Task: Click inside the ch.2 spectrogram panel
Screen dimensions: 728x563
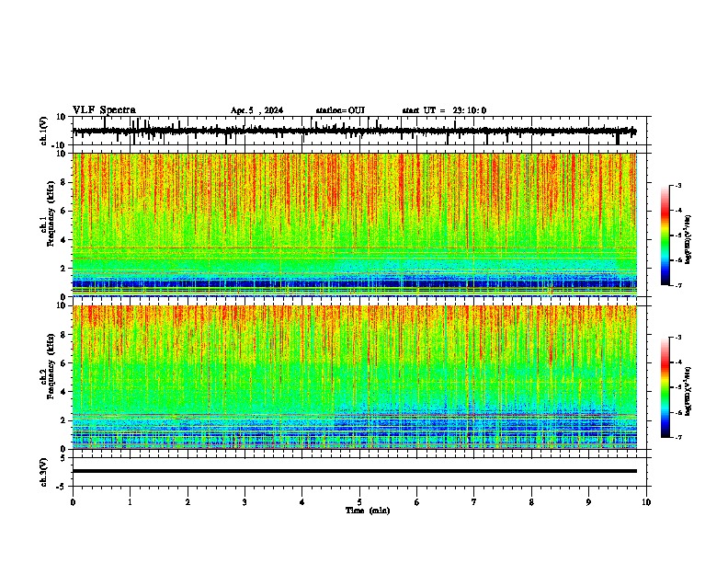Action: 354,377
